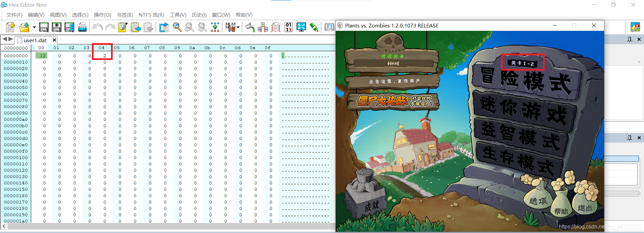Click the encoding/group-by icon
Viewport: 644px width, 233px height.
coord(230,27)
